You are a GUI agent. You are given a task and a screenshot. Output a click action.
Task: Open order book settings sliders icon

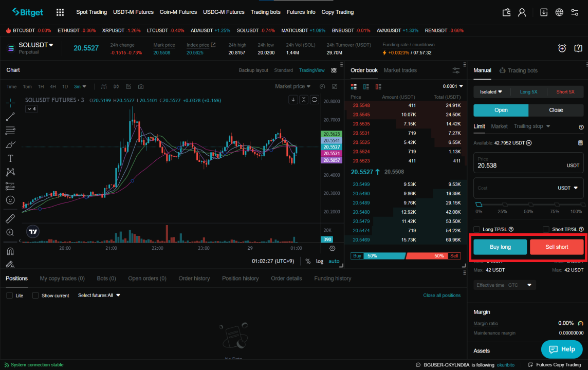pyautogui.click(x=456, y=70)
